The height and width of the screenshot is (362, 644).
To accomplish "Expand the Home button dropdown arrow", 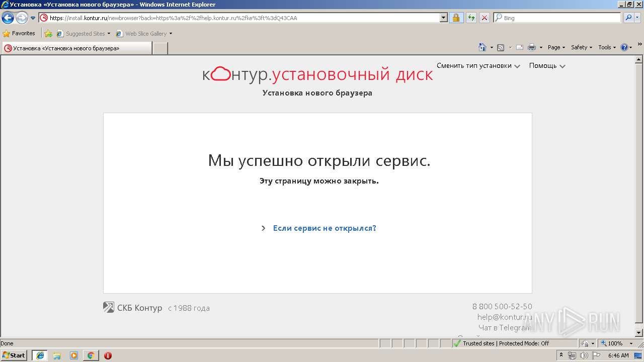I will tap(492, 47).
